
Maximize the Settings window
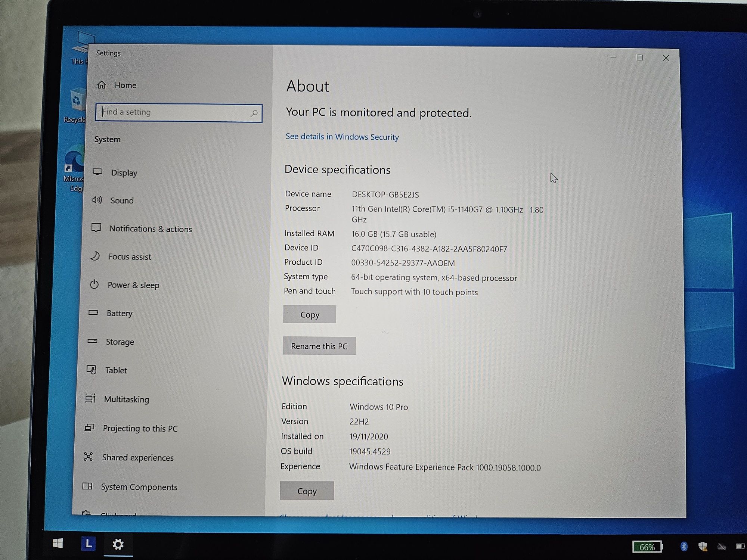640,57
